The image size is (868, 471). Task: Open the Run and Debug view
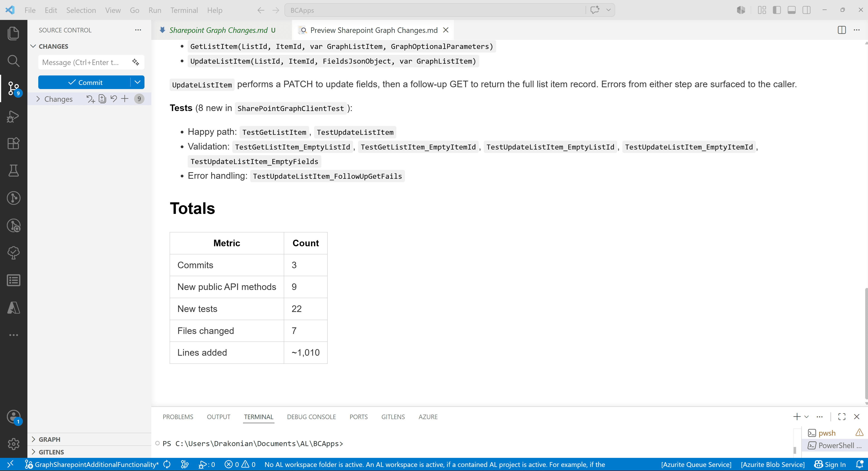coord(14,116)
